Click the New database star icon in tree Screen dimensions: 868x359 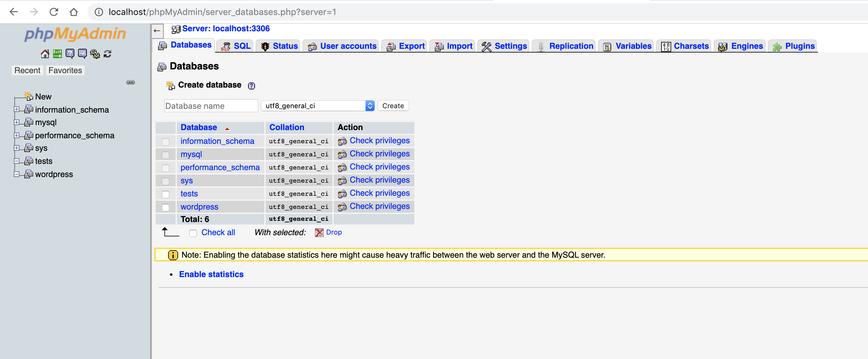(x=28, y=96)
